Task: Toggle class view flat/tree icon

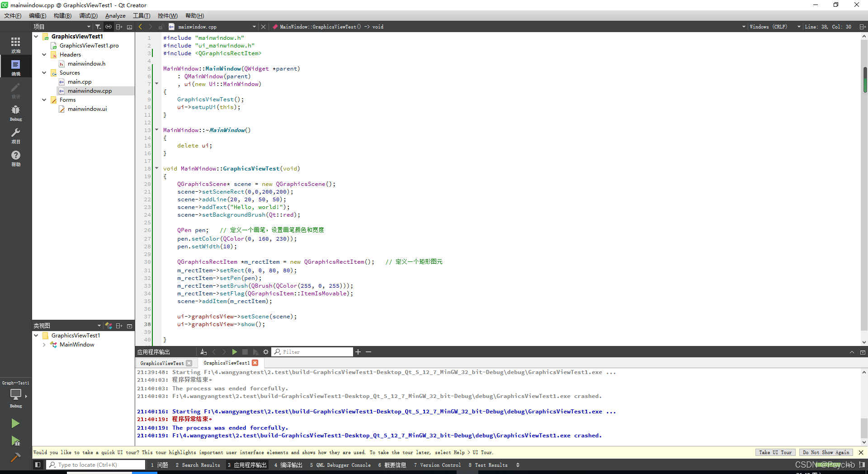Action: [x=108, y=326]
